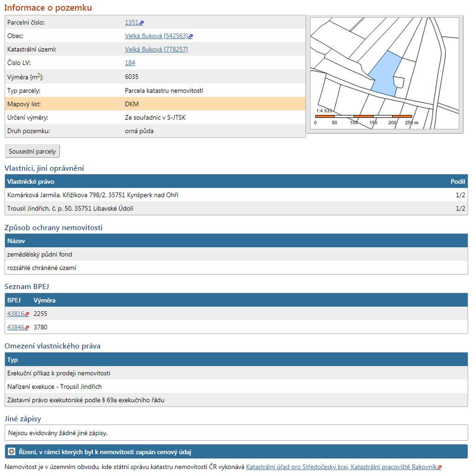Click Ze souřadnic v S-JTSK value
This screenshot has width=476, height=476.
pyautogui.click(x=155, y=117)
